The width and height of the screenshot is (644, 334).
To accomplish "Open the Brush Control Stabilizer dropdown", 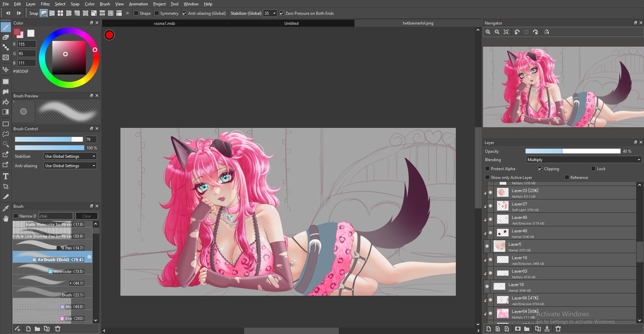I will pos(70,156).
